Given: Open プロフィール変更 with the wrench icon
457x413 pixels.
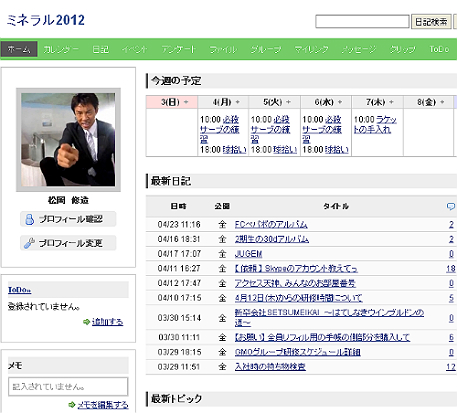Looking at the screenshot, I should [68, 243].
